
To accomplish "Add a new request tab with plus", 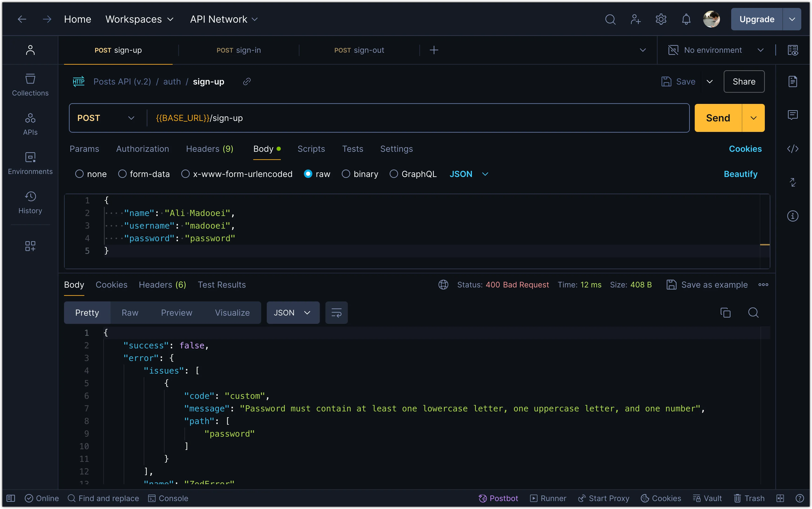I will 434,50.
